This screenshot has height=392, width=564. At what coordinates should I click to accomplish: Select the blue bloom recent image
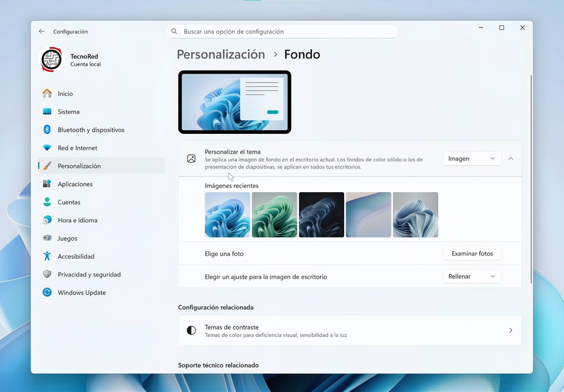(227, 215)
